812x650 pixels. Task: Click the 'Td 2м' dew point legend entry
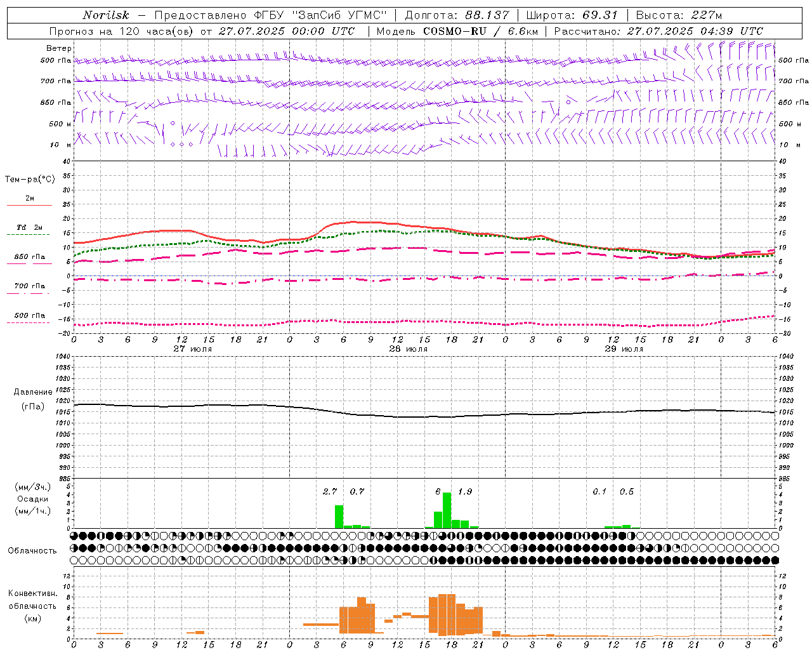point(29,227)
